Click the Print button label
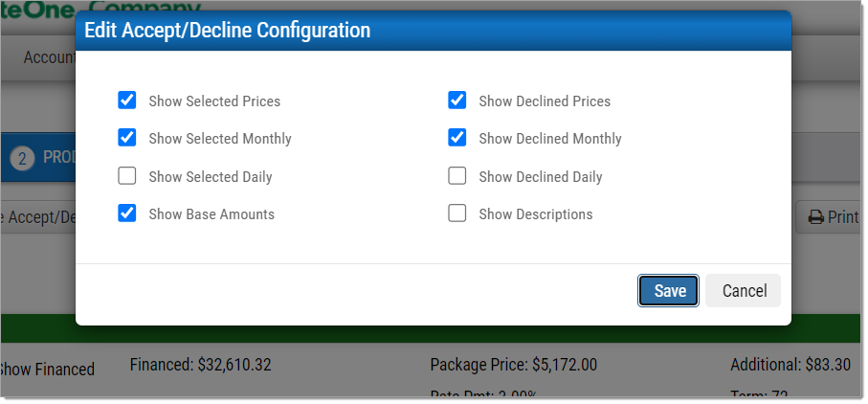This screenshot has width=868, height=404. tap(843, 217)
